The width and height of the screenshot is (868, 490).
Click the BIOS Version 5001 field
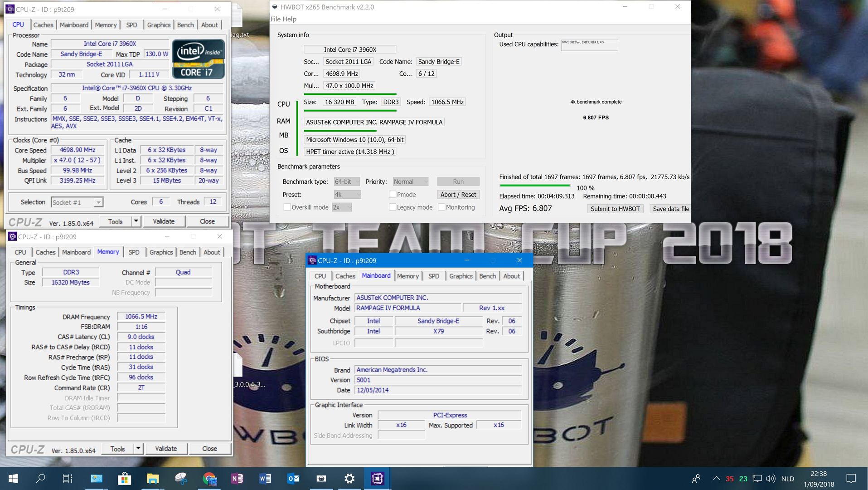point(438,380)
